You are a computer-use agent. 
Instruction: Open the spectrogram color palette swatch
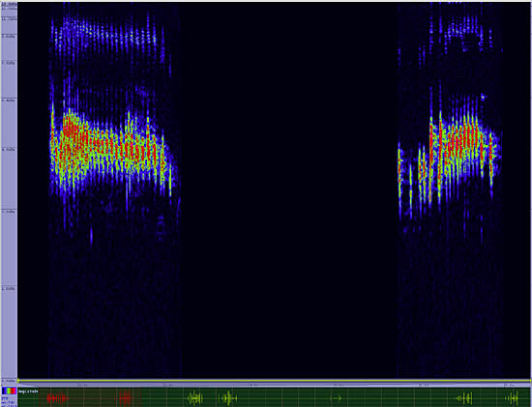[x=9, y=391]
